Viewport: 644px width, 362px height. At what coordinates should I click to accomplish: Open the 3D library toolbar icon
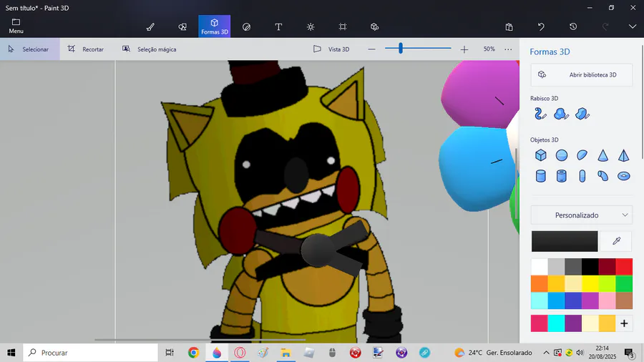click(x=374, y=26)
